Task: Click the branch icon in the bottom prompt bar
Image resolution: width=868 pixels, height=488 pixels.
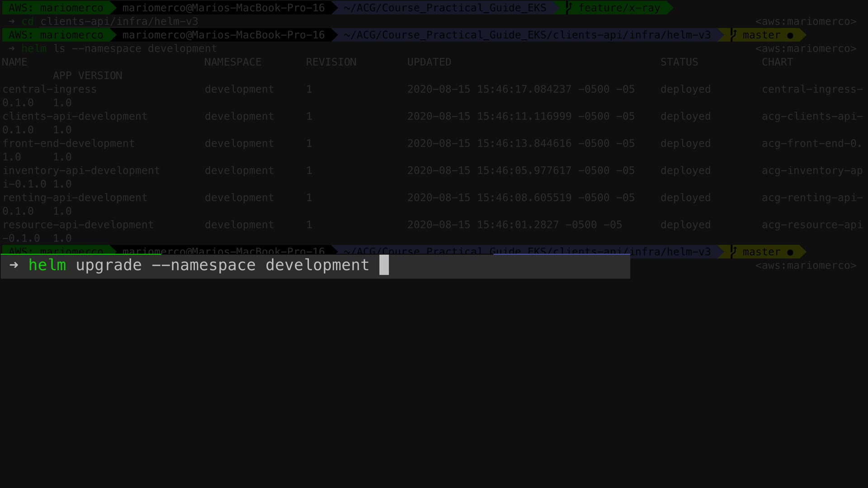Action: tap(734, 251)
